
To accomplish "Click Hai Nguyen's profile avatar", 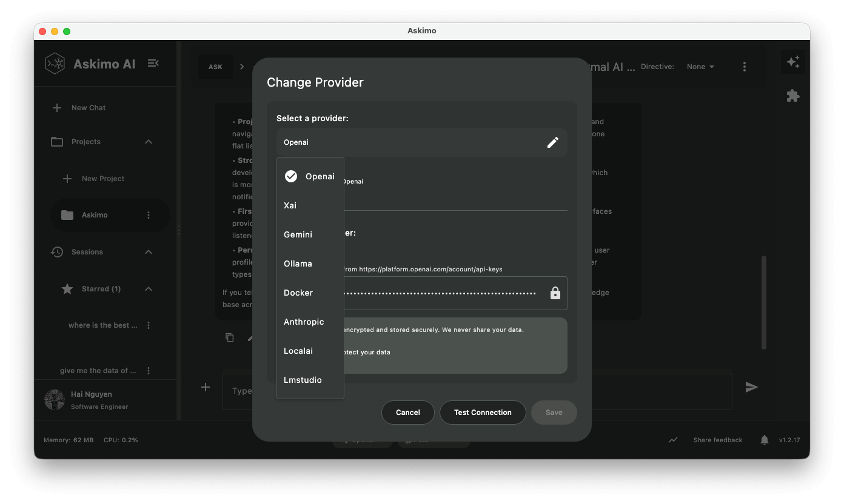I will tap(55, 400).
